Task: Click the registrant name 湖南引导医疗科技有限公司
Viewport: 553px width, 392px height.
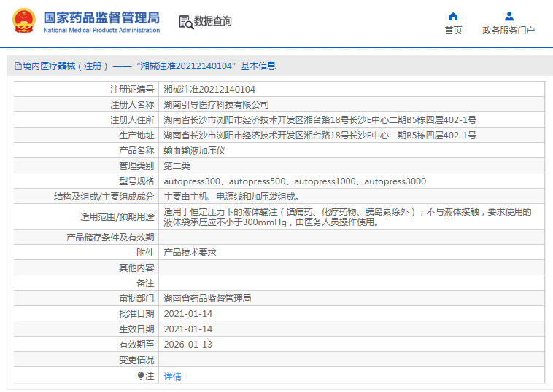Action: pos(216,105)
